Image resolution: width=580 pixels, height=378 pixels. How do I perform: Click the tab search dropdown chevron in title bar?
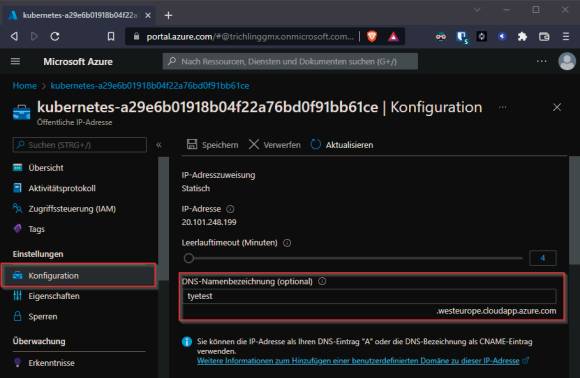coord(477,10)
